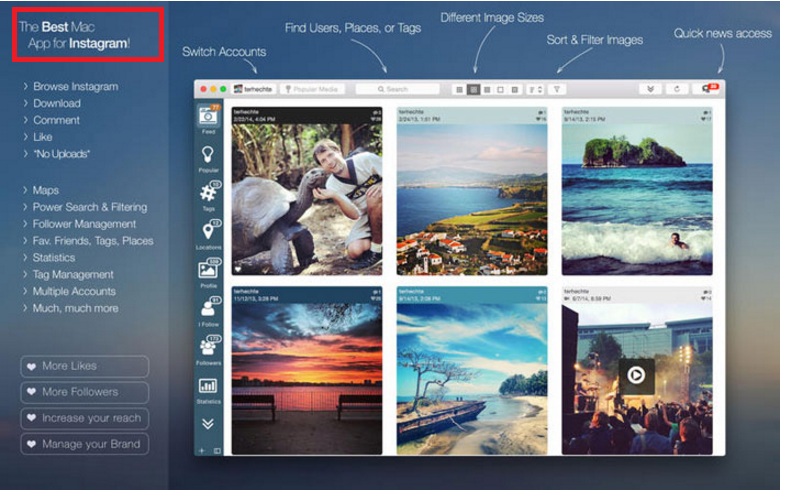Viewport: 800px width, 498px height.
Task: Expand more sidebar items with double chevron
Action: [208, 424]
